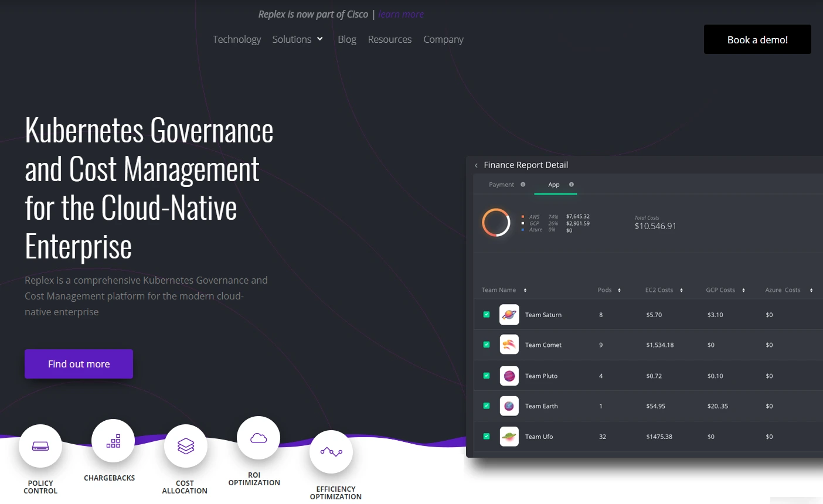Click the Team Ufo avatar icon
Screen dimensions: 823x504
click(x=509, y=437)
